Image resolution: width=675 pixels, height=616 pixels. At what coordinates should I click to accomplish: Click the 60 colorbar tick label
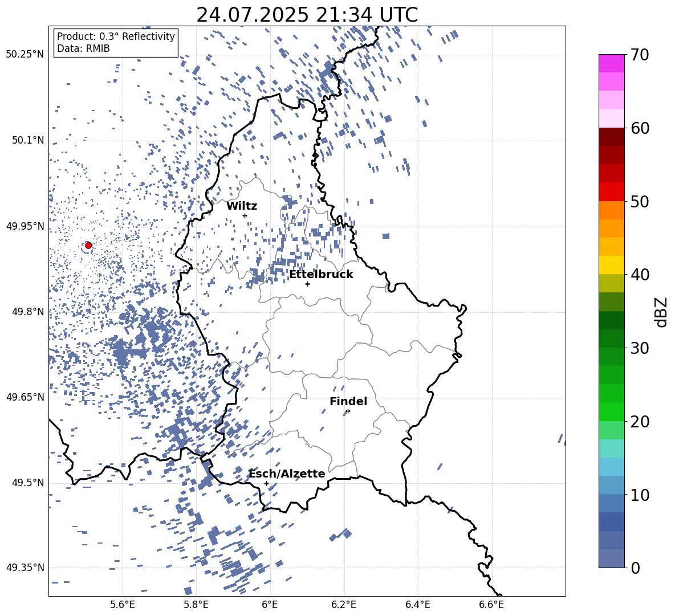coord(640,128)
